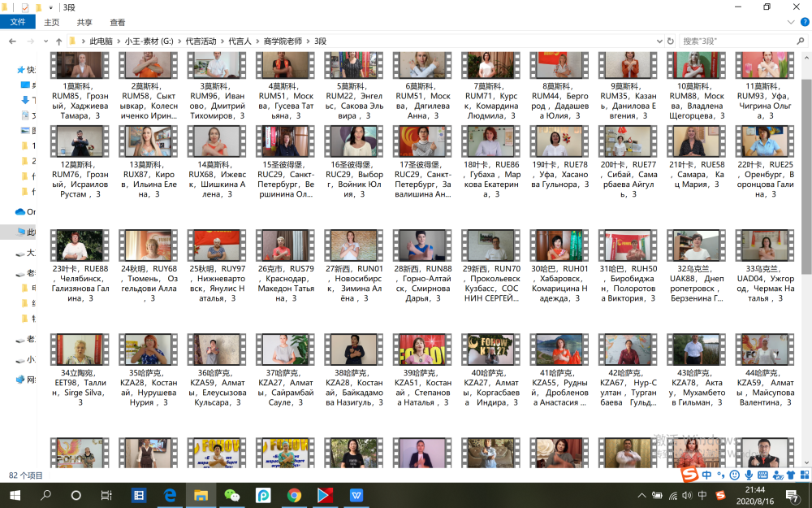Click the file name 22叶卡 RUE25 Оренбург
This screenshot has height=508, width=812.
(x=765, y=180)
